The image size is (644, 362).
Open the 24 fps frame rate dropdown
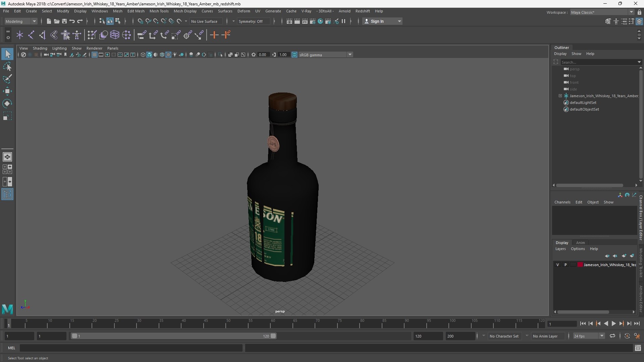(x=589, y=336)
